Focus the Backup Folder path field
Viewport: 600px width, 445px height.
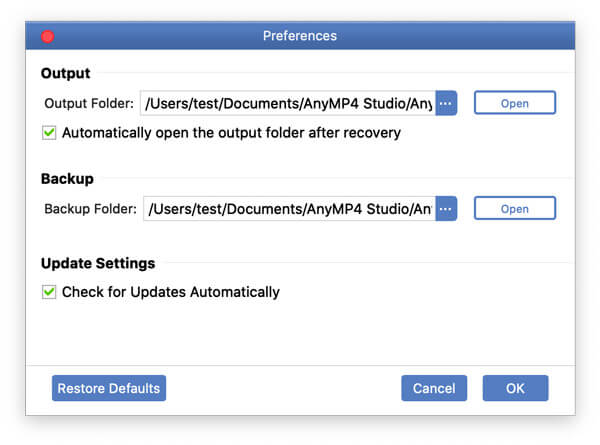click(x=288, y=209)
